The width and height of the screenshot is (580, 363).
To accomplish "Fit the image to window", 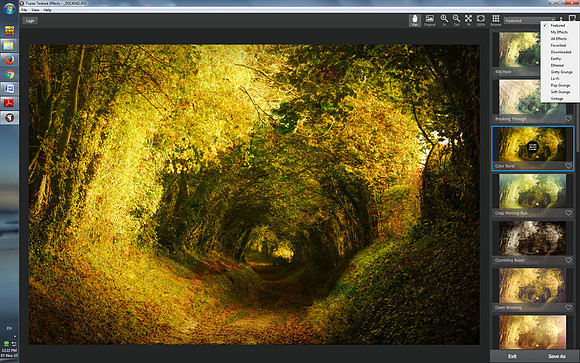I will coord(468,20).
